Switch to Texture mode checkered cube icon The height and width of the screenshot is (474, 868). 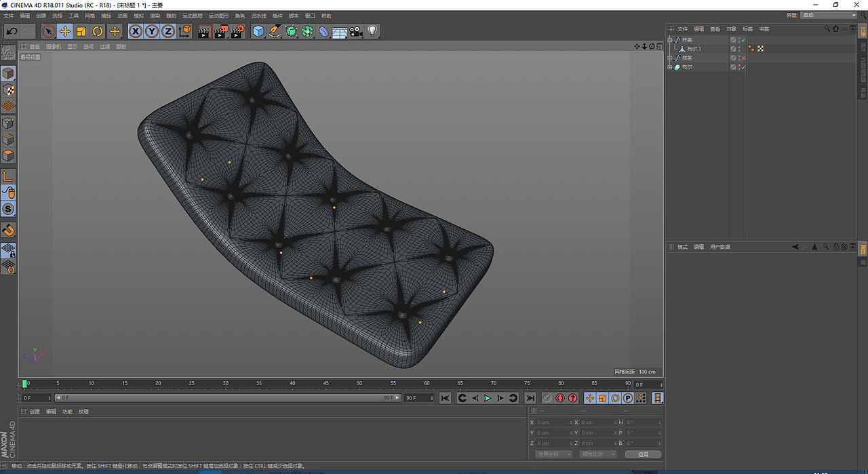[8, 90]
